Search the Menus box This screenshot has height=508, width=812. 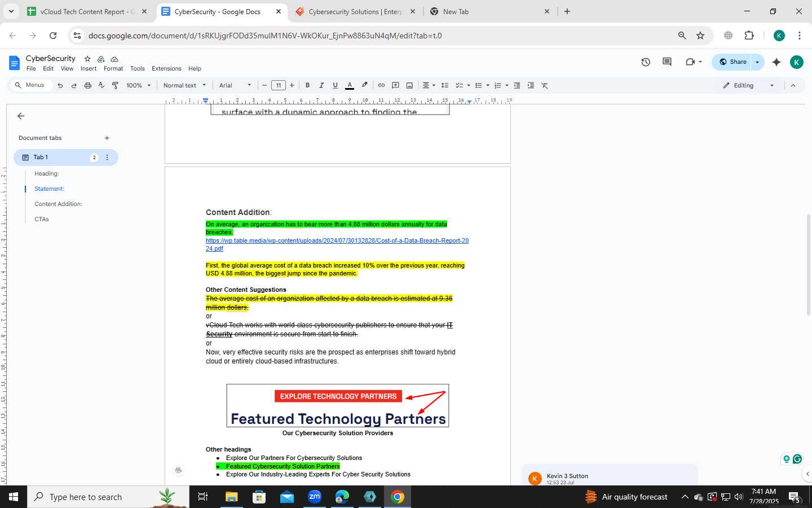(30, 85)
